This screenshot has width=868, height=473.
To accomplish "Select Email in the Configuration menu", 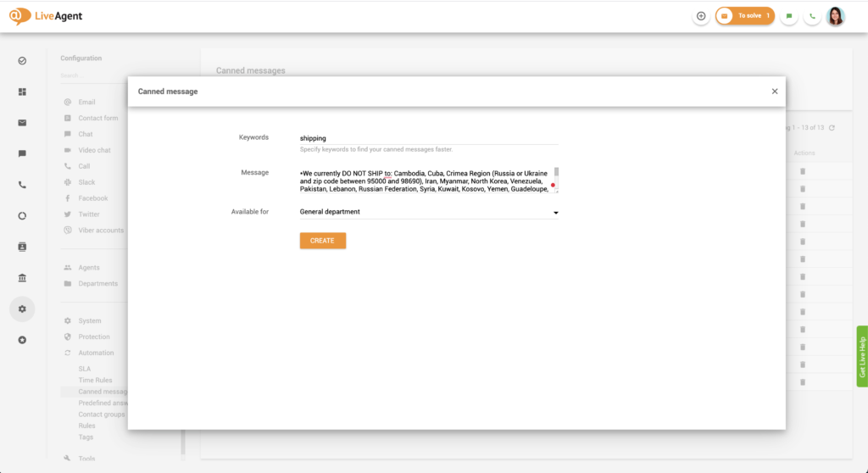I will 86,103.
